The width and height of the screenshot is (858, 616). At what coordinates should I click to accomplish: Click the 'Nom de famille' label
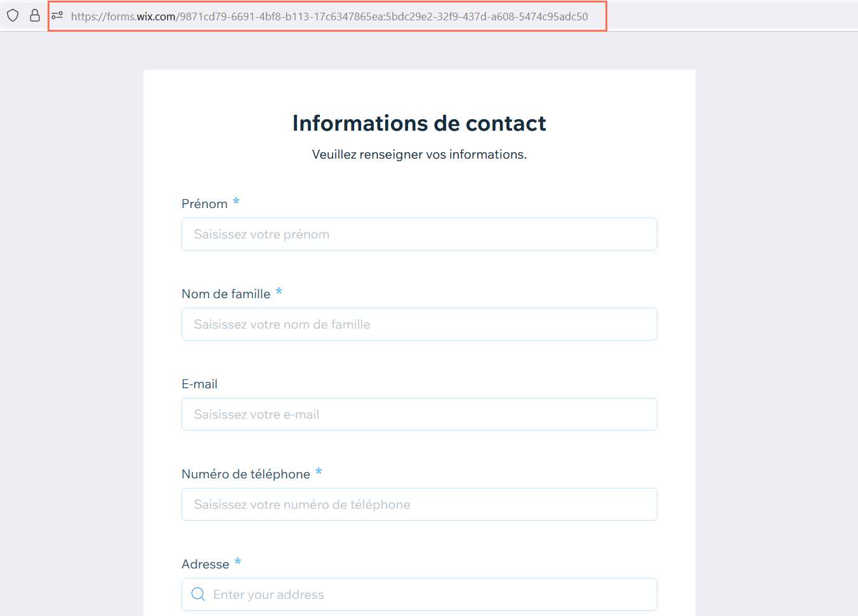pyautogui.click(x=226, y=294)
